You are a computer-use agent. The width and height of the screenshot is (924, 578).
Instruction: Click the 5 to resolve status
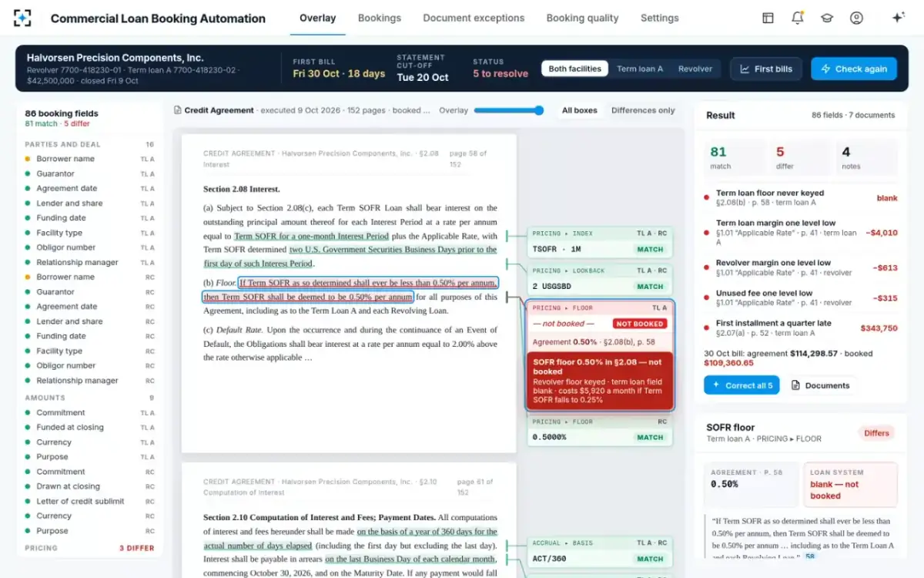point(500,74)
